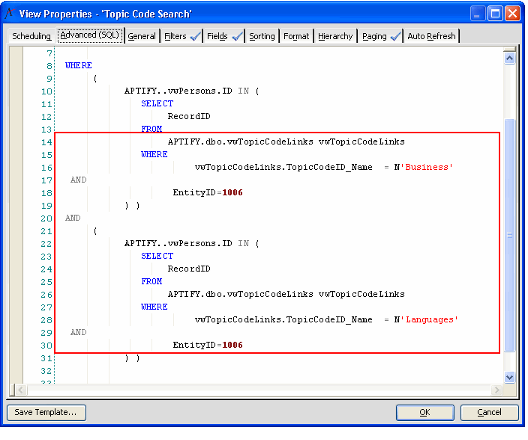Open the Scheduling tab
Image resolution: width=528 pixels, height=440 pixels.
point(32,36)
